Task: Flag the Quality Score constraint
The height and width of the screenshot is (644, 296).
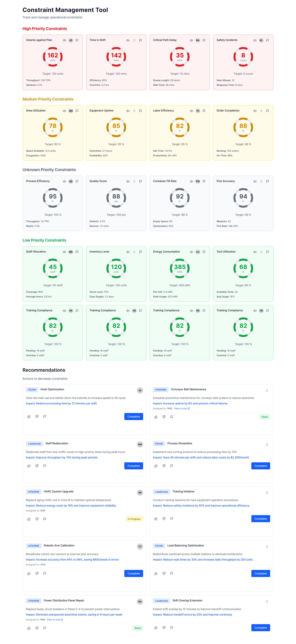Action: [141, 181]
